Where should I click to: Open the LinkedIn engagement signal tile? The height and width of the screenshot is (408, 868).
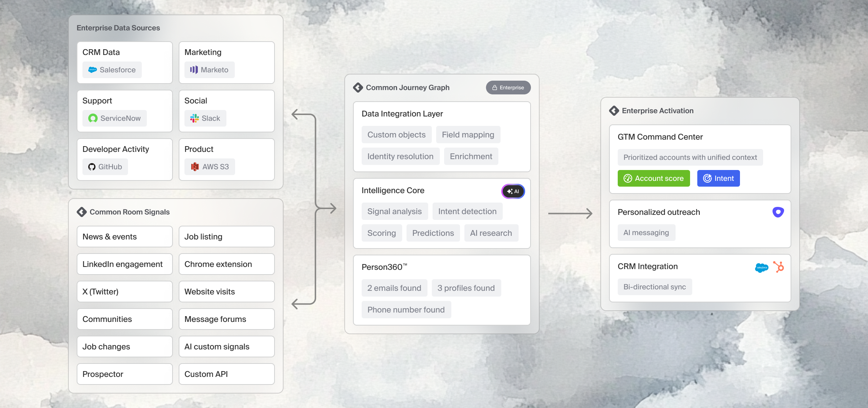[125, 264]
